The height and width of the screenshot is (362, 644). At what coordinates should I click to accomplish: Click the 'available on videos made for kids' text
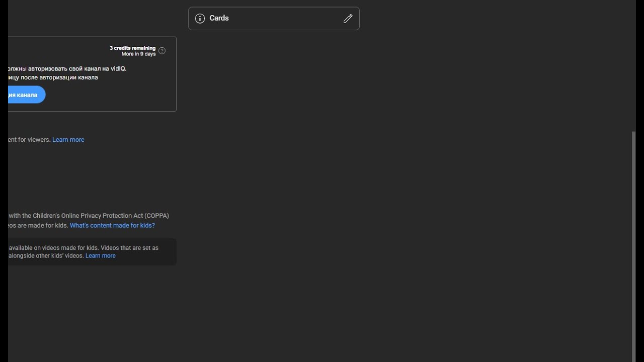(x=54, y=248)
